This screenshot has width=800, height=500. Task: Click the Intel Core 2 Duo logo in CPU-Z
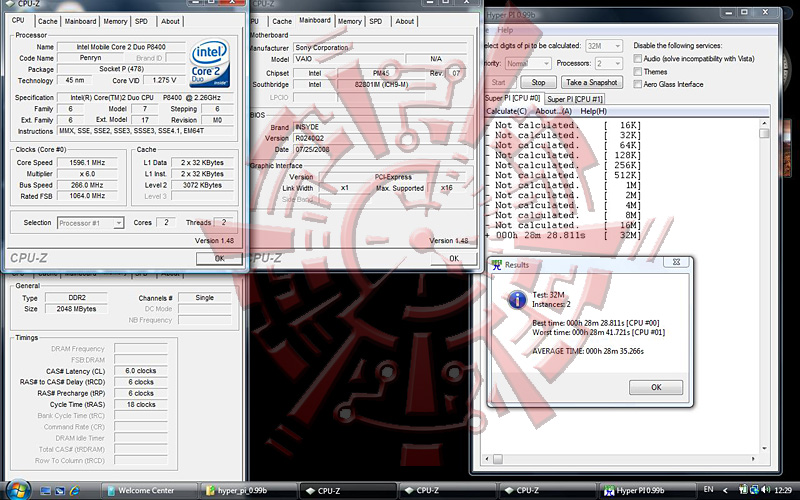coord(210,64)
